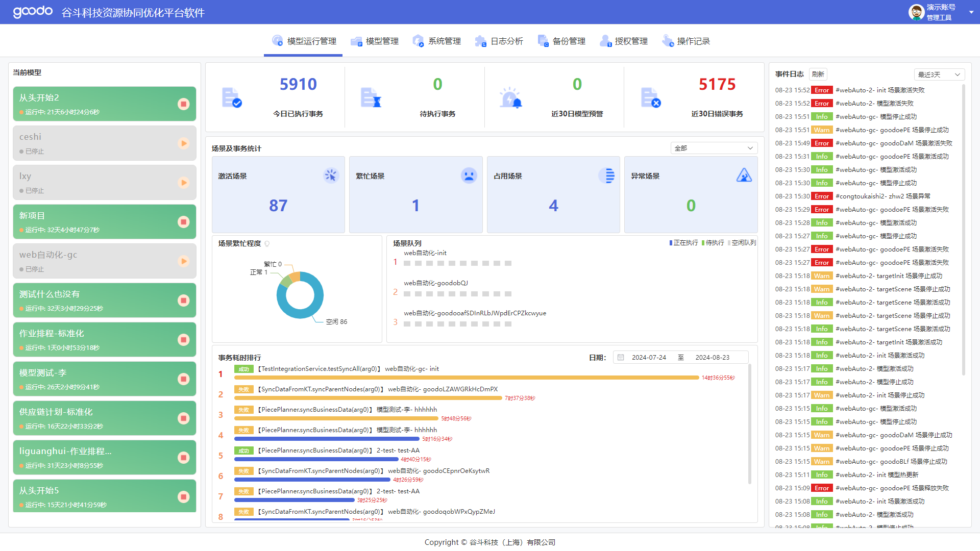Start the stopped ceshi model
Screen dimensions: 980x551
pos(184,143)
